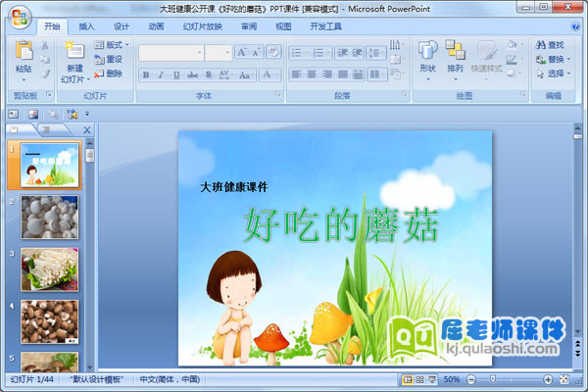Click the slideshow settings icon in quick access toolbar

[x=72, y=114]
